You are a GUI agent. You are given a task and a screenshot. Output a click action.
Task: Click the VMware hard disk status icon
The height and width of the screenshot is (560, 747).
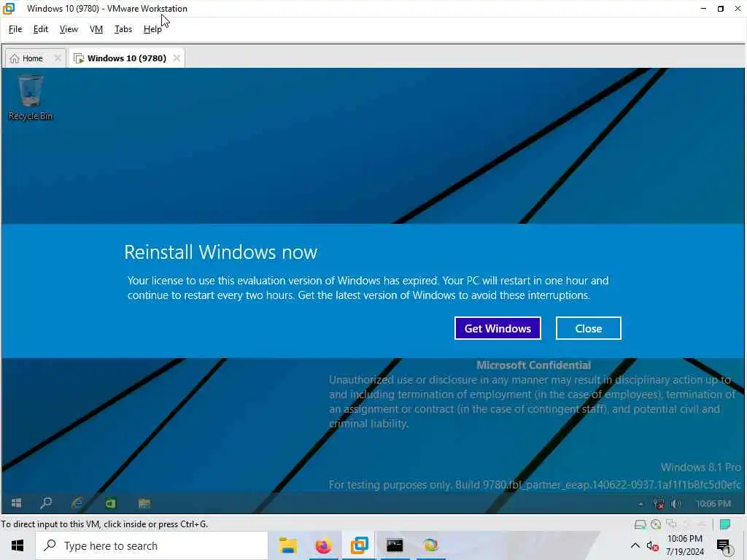click(x=640, y=524)
